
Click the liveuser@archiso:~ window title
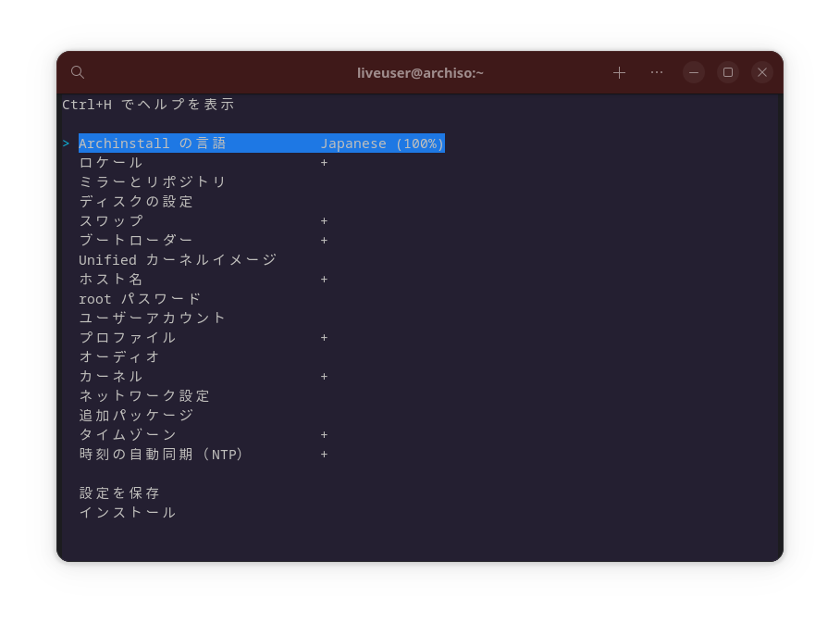[420, 72]
